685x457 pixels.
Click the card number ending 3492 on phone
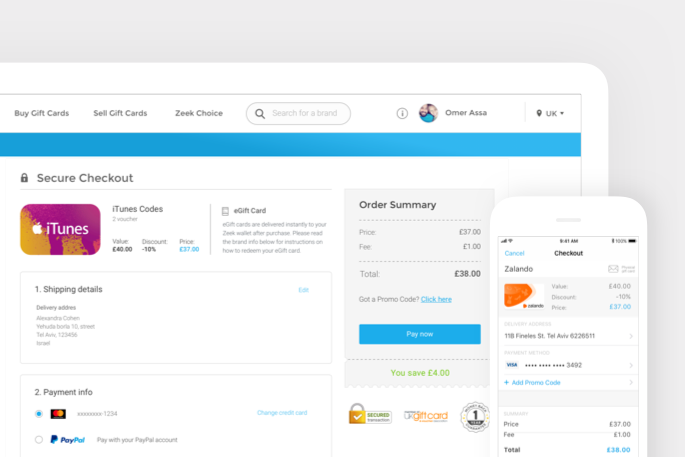coord(554,365)
